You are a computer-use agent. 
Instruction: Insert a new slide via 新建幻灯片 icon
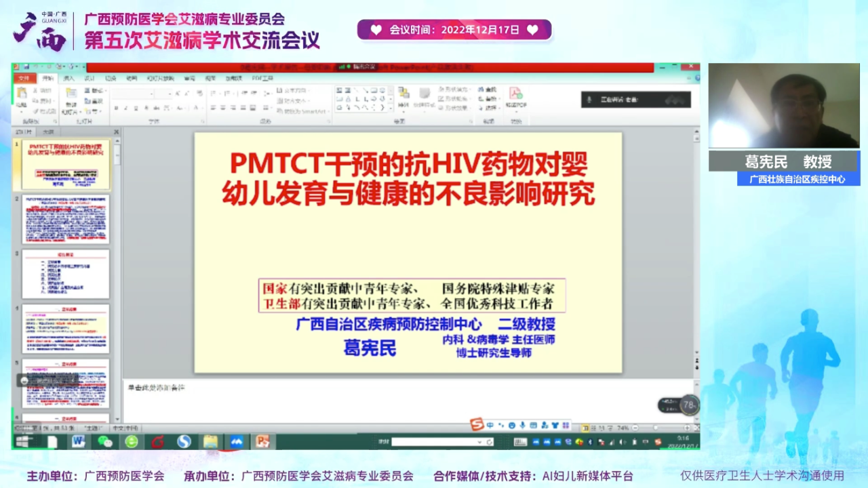(x=71, y=99)
